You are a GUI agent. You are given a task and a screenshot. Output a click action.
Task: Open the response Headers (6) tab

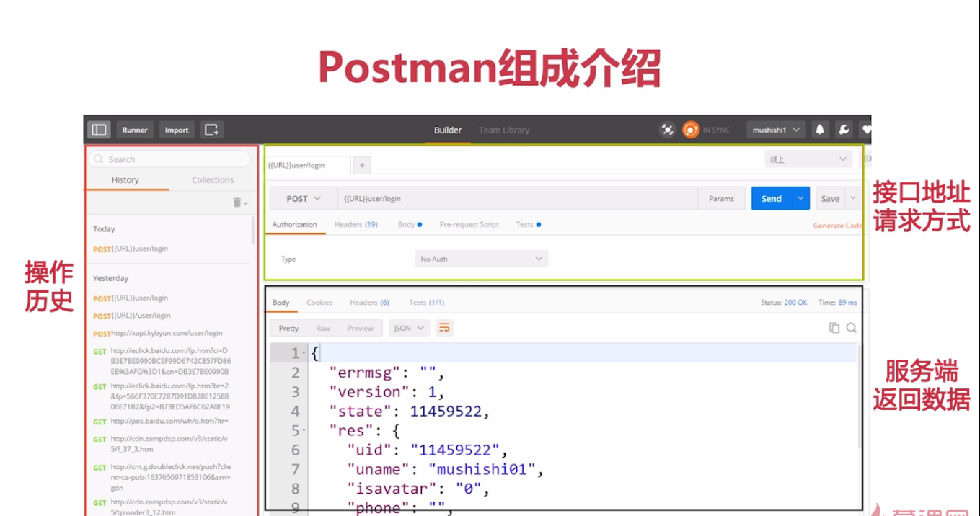[369, 302]
